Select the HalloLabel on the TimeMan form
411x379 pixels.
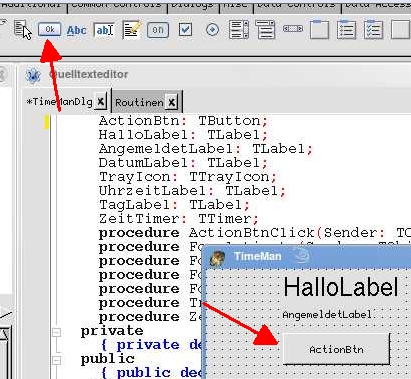coord(341,287)
